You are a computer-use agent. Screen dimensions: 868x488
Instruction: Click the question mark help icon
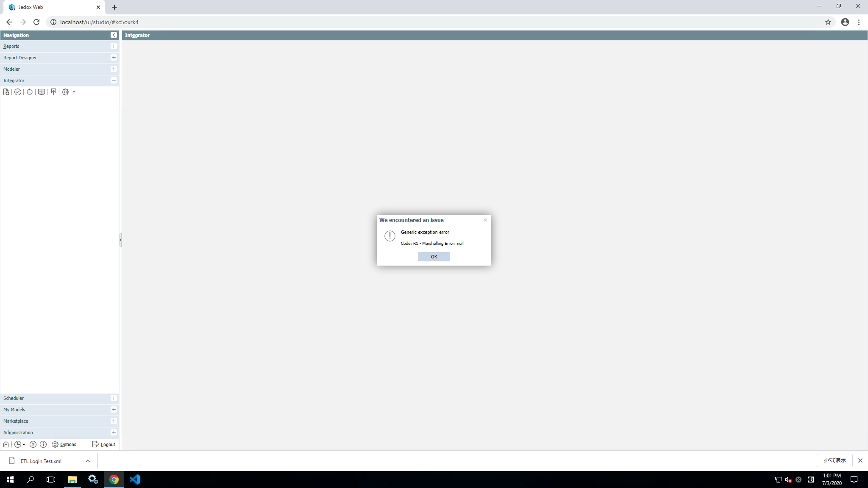[x=33, y=444]
